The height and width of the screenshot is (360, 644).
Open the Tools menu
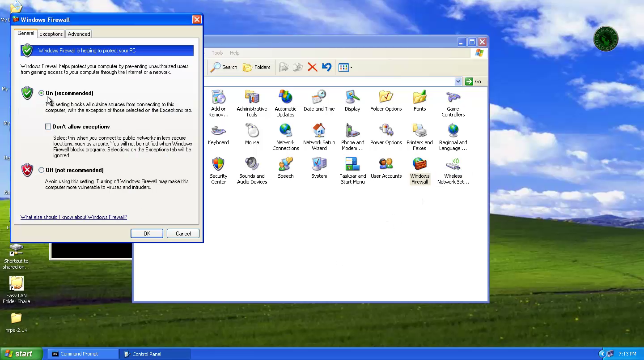click(217, 53)
